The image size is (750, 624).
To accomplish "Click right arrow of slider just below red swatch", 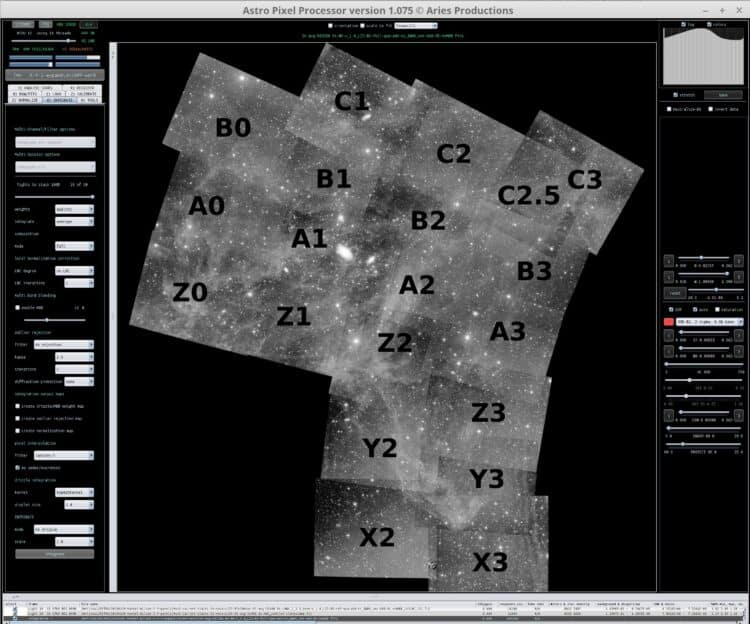I will coord(739,335).
